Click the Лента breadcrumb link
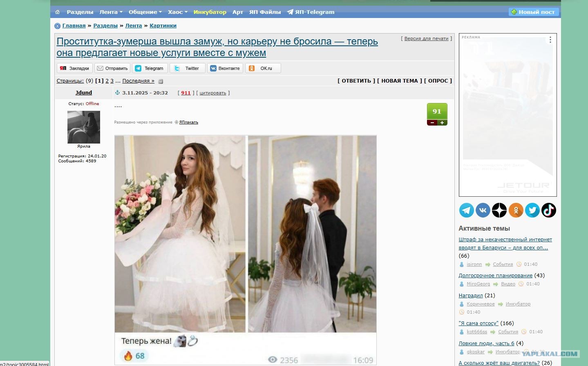This screenshot has height=366, width=588. coord(134,26)
